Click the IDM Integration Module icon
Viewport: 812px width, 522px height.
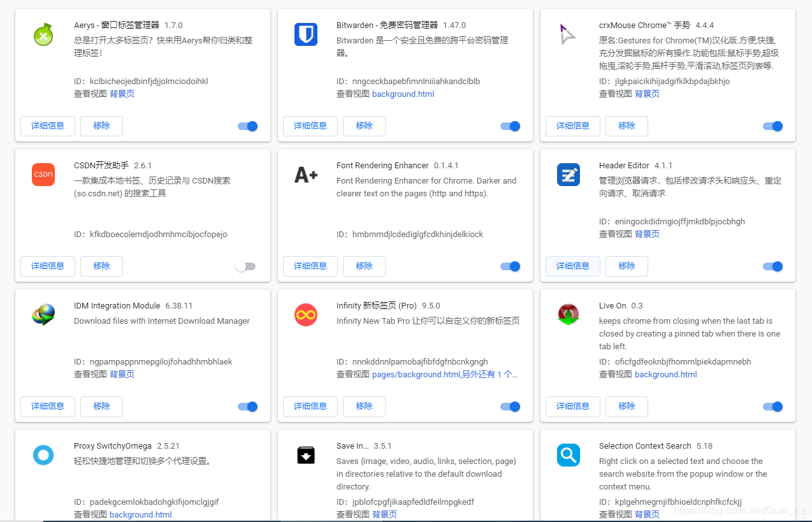click(x=43, y=315)
